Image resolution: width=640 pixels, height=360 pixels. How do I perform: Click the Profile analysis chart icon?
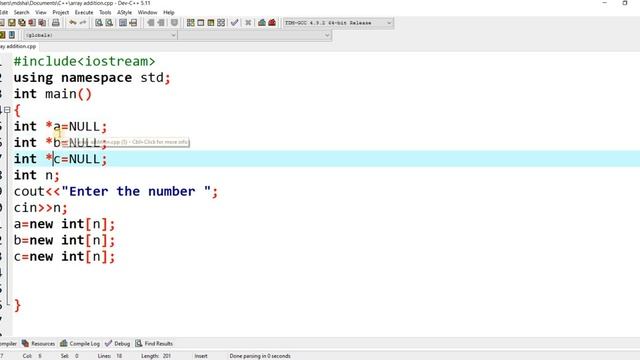tap(262, 23)
